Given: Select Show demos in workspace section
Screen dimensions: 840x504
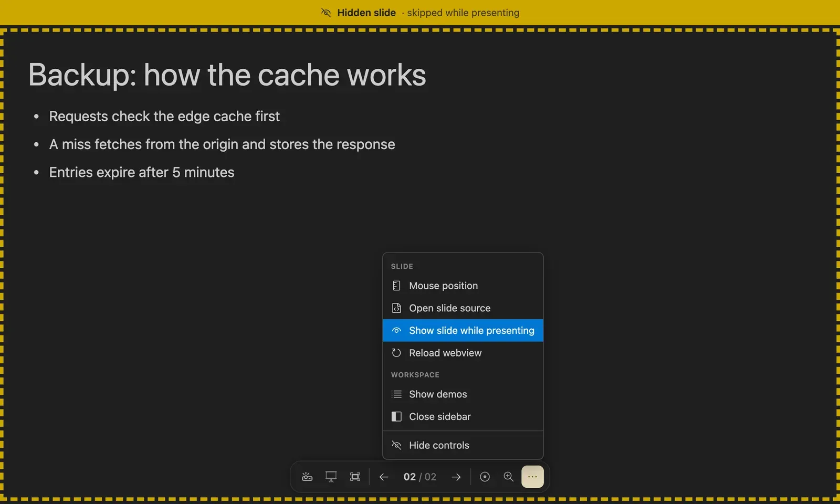Looking at the screenshot, I should click(x=463, y=394).
